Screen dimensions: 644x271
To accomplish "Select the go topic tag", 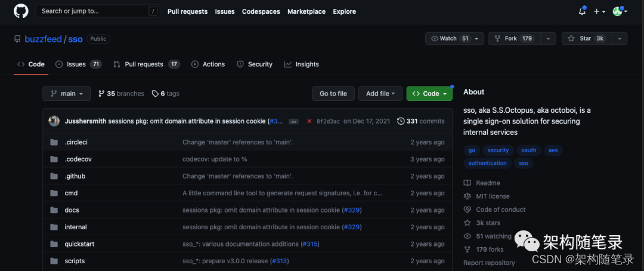I will [472, 150].
